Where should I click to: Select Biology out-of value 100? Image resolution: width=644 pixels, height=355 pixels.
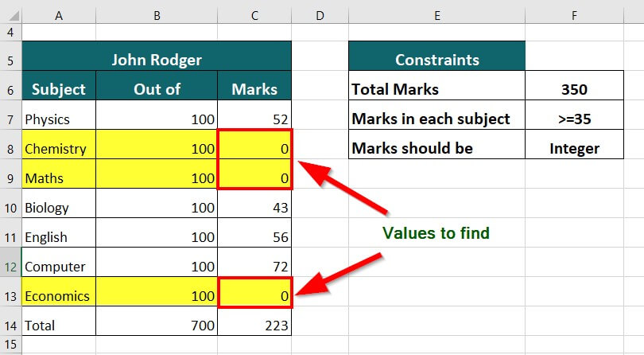click(157, 203)
